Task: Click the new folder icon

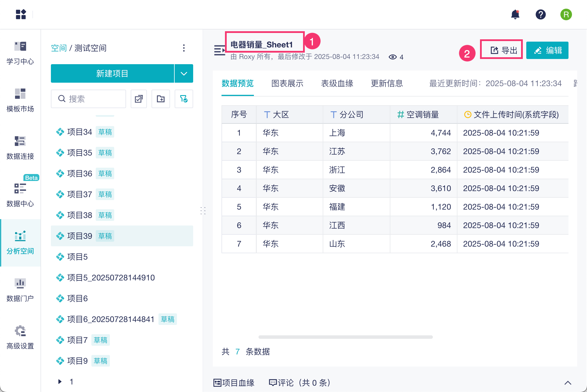Action: pyautogui.click(x=161, y=99)
